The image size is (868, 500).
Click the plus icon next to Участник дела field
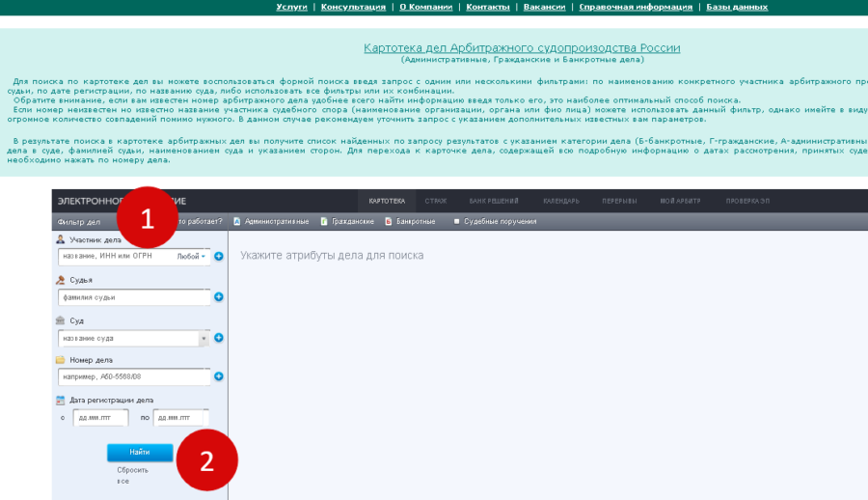tap(218, 257)
